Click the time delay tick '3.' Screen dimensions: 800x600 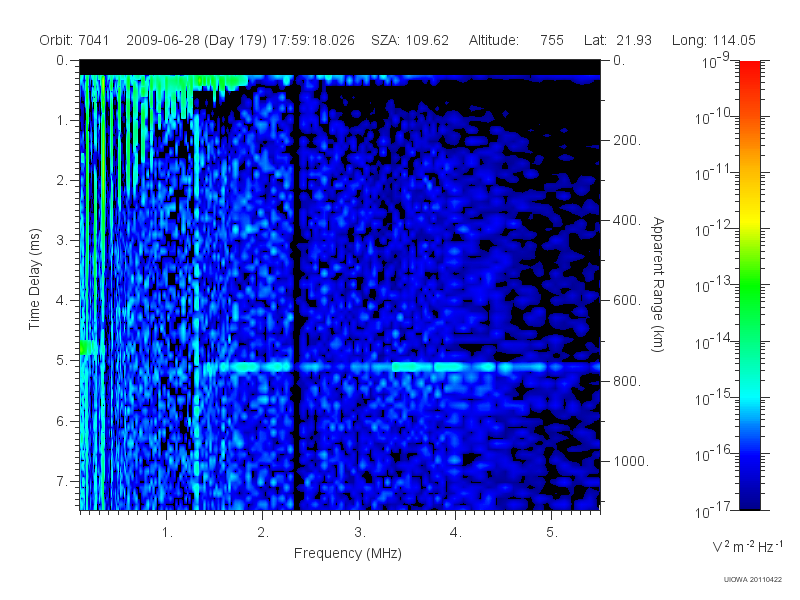point(62,240)
